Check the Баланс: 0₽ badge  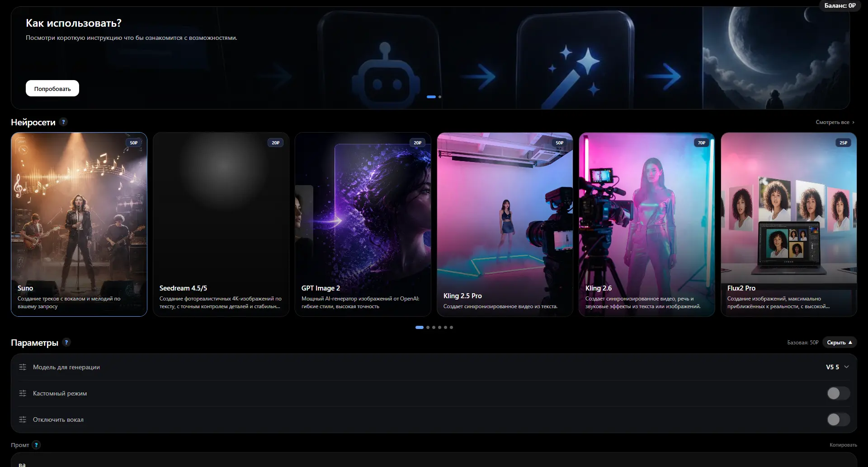840,5
